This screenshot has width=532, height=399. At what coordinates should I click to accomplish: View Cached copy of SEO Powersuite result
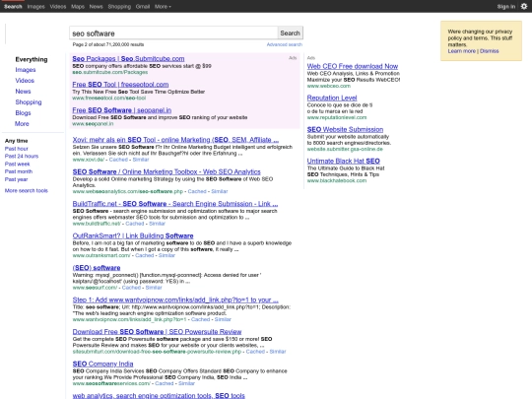click(x=255, y=352)
